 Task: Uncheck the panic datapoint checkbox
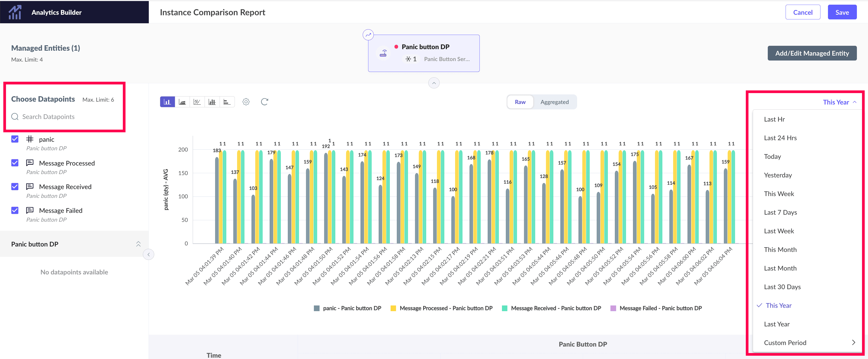pyautogui.click(x=15, y=139)
